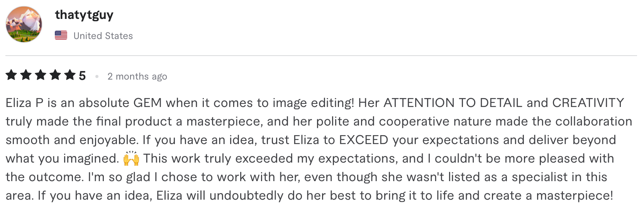Screen dimensions: 644x207
Task: Click the second rating star
Action: pos(26,75)
